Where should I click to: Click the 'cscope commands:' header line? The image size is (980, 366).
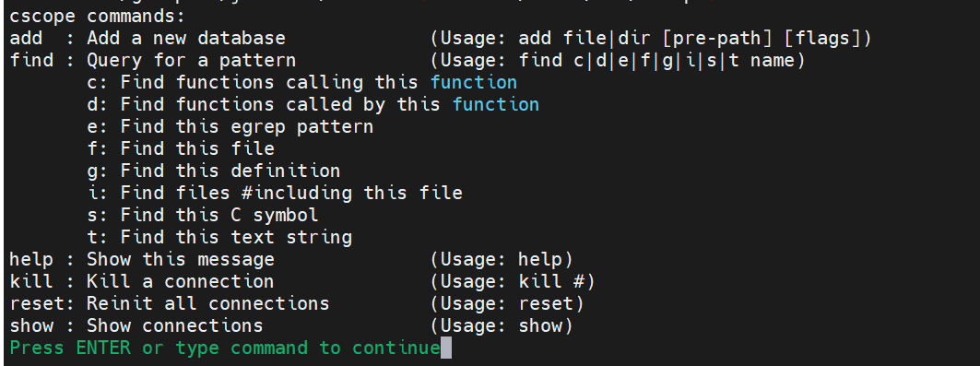coord(98,16)
